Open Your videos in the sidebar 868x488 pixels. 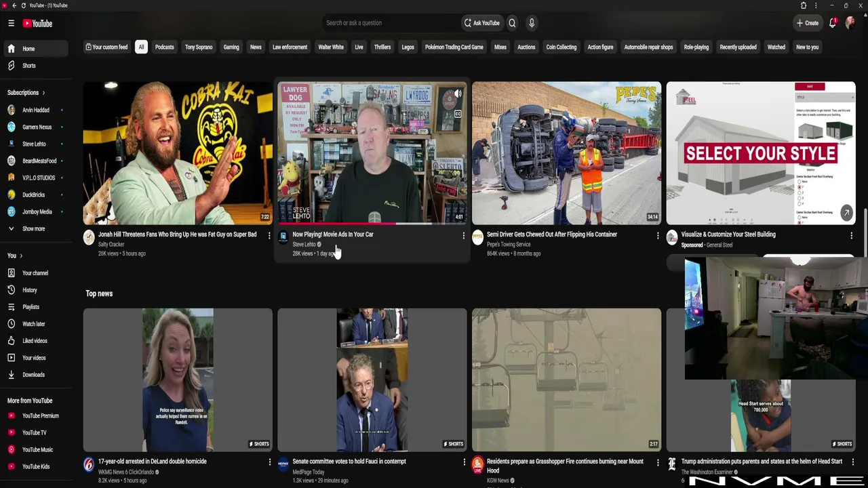tap(35, 358)
